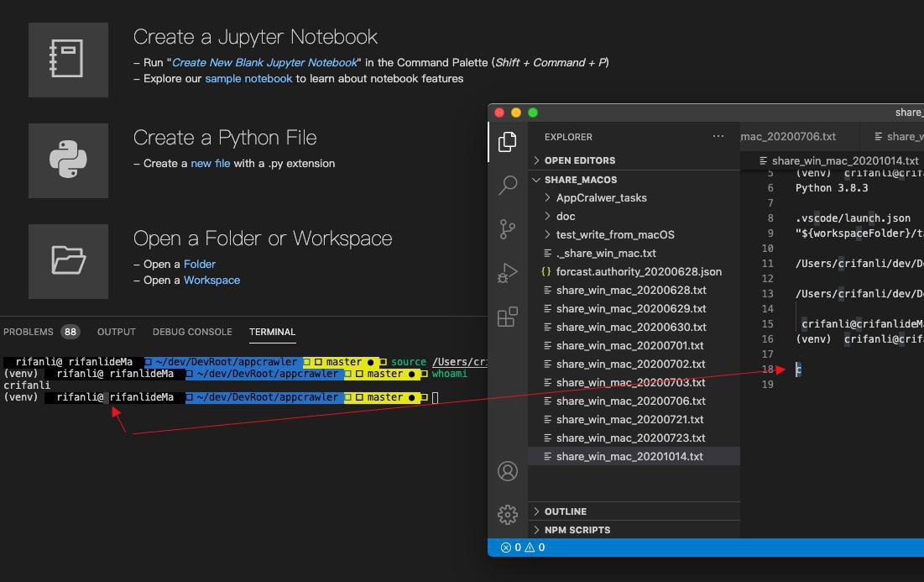Click the Python file tile icon
This screenshot has height=582, width=924.
point(68,160)
